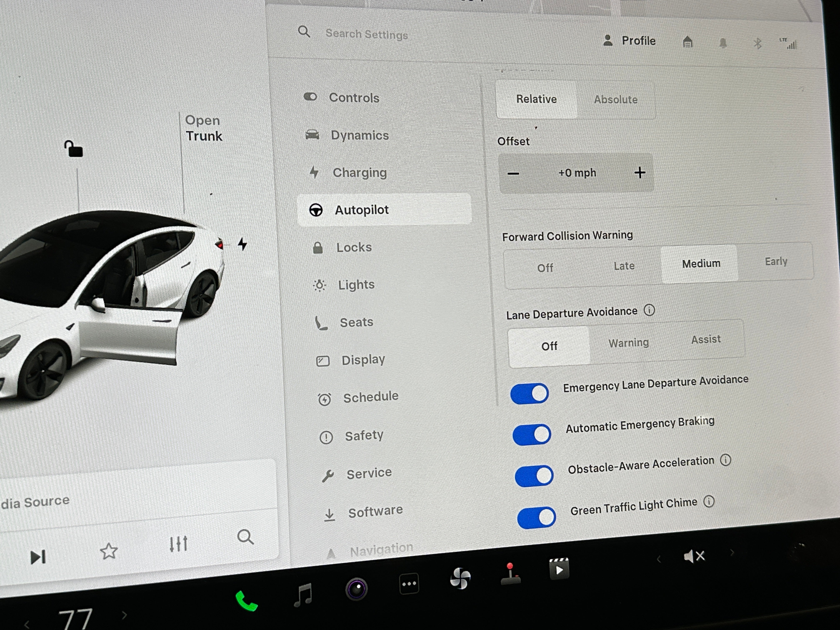Tap the Bluetooth icon in the header
Image resolution: width=840 pixels, height=630 pixels.
757,44
